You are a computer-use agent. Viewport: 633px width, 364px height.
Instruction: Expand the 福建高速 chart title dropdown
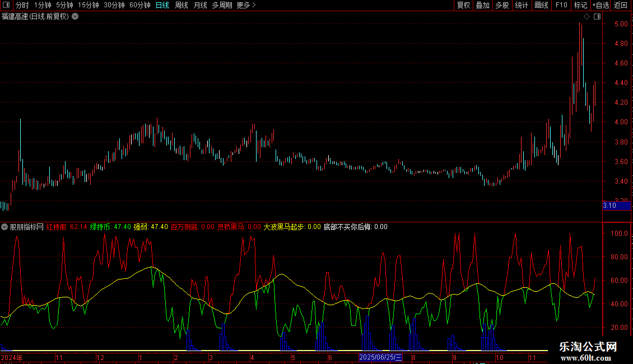click(x=75, y=16)
